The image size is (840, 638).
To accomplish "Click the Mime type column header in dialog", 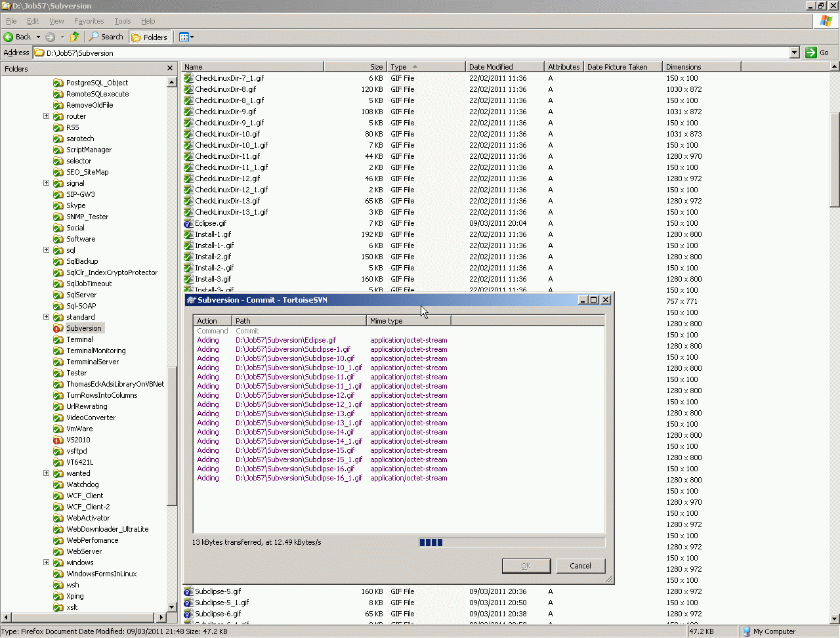I will 409,321.
